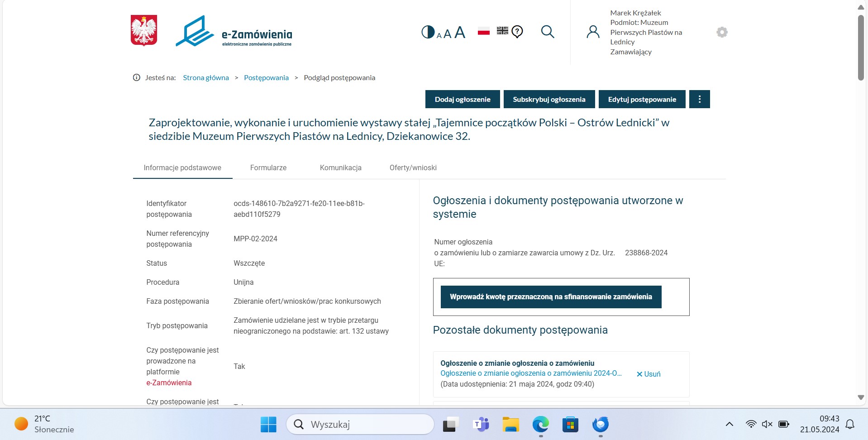Go to Strona główna breadcrumb link
This screenshot has height=440, width=868.
[x=206, y=78]
